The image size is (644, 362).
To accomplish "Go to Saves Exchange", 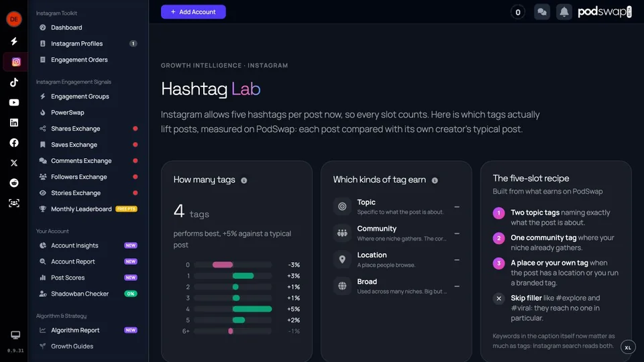I will tap(88, 145).
